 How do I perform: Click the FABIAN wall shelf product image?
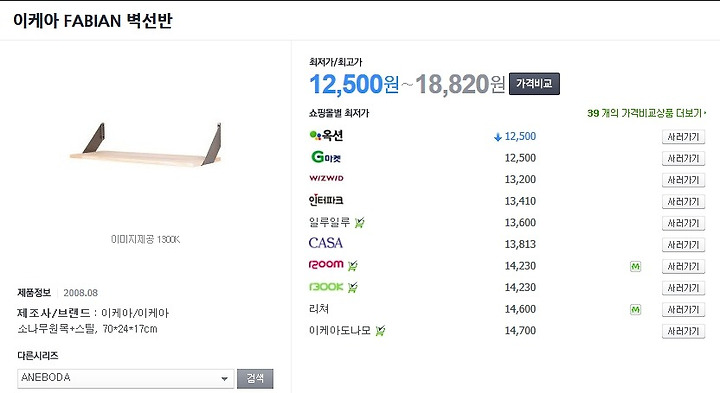click(145, 144)
